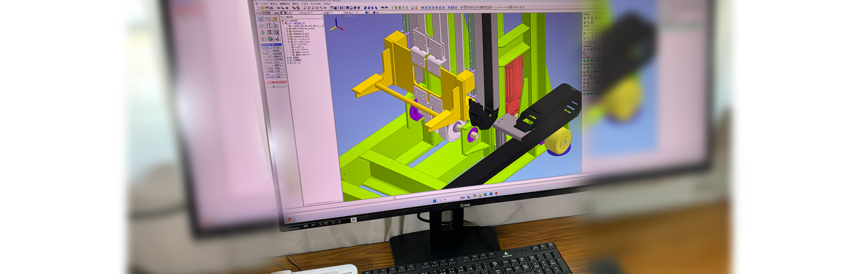This screenshot has height=274, width=868.
Task: Open the line color dropdown swatch
Action: tap(270, 13)
